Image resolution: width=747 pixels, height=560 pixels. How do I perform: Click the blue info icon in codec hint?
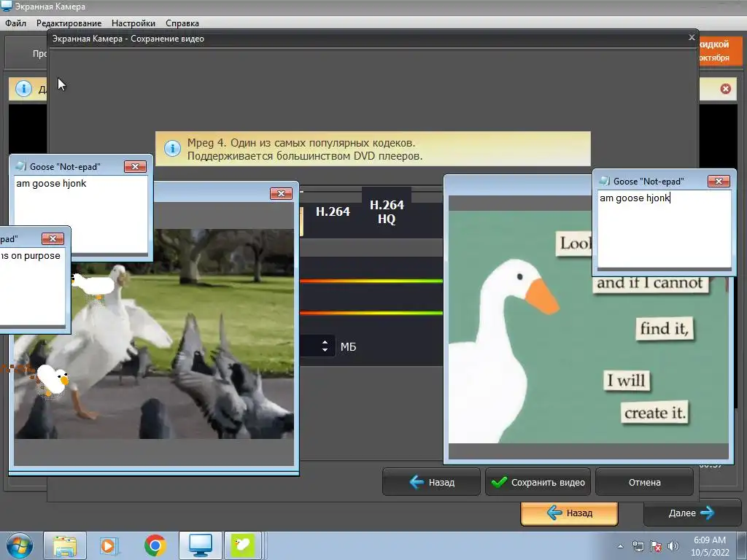click(172, 149)
